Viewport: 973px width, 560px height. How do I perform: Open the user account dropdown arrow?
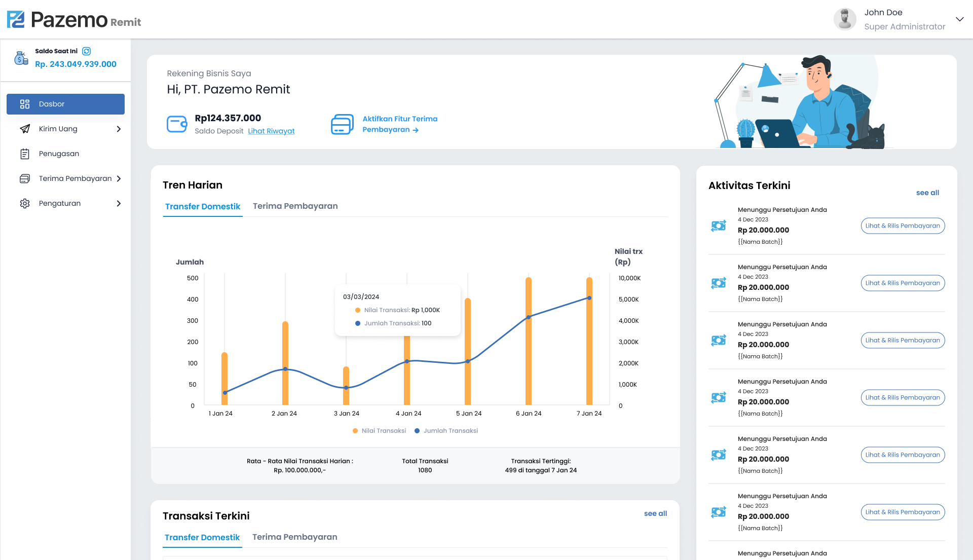959,19
